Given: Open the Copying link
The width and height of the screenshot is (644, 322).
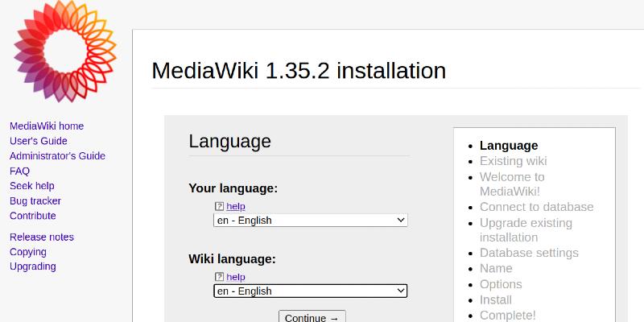Looking at the screenshot, I should [28, 252].
